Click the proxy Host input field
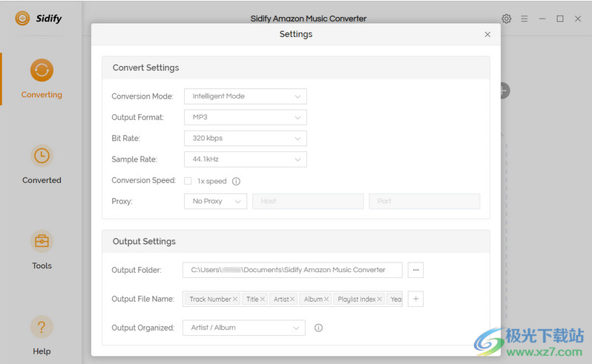 click(x=308, y=201)
